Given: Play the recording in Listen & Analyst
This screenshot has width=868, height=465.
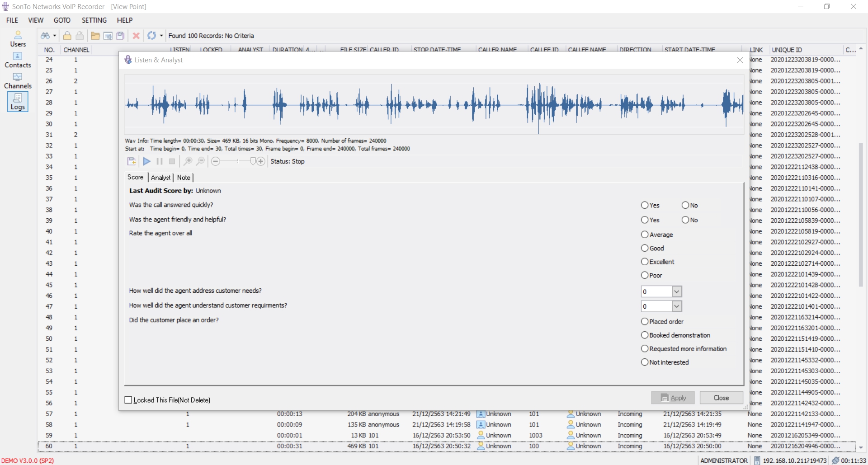Looking at the screenshot, I should click(x=146, y=161).
